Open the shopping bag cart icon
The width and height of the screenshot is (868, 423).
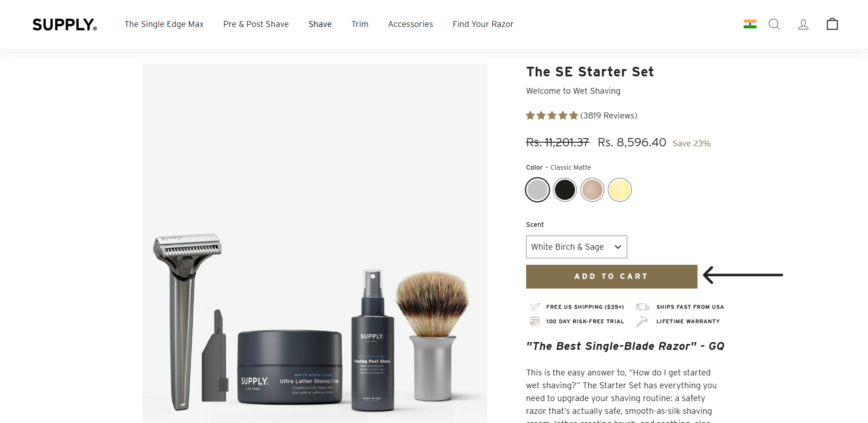(832, 24)
